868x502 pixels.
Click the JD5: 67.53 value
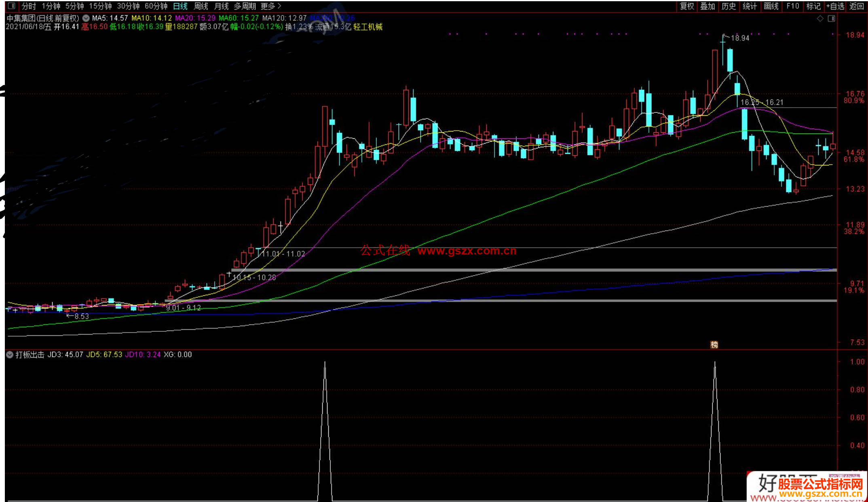click(x=104, y=355)
